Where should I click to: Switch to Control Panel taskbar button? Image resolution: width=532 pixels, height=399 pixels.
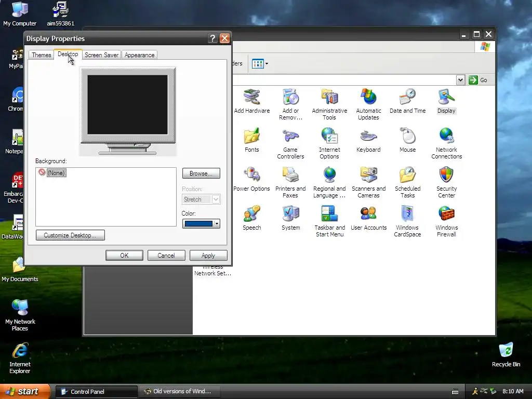[x=96, y=392]
